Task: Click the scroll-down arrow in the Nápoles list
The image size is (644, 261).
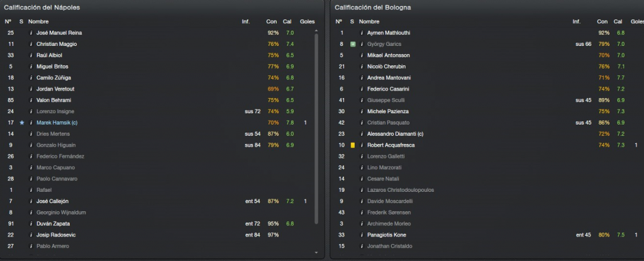Action: (x=316, y=252)
